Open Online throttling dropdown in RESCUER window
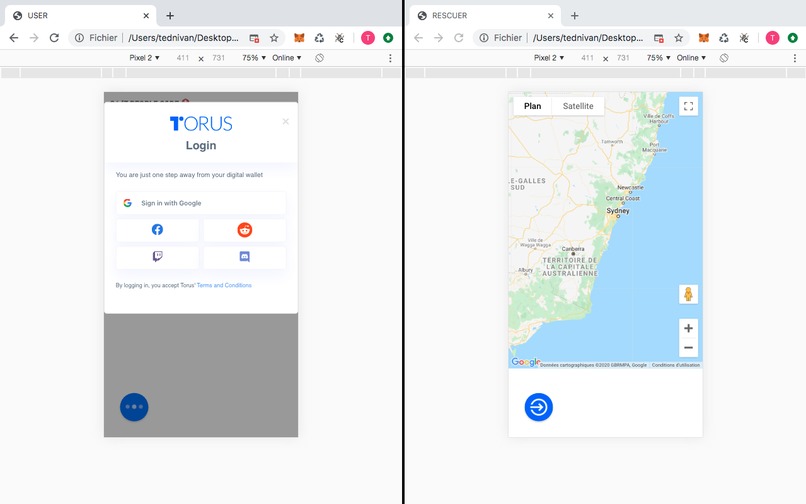This screenshot has height=504, width=806. tap(691, 58)
